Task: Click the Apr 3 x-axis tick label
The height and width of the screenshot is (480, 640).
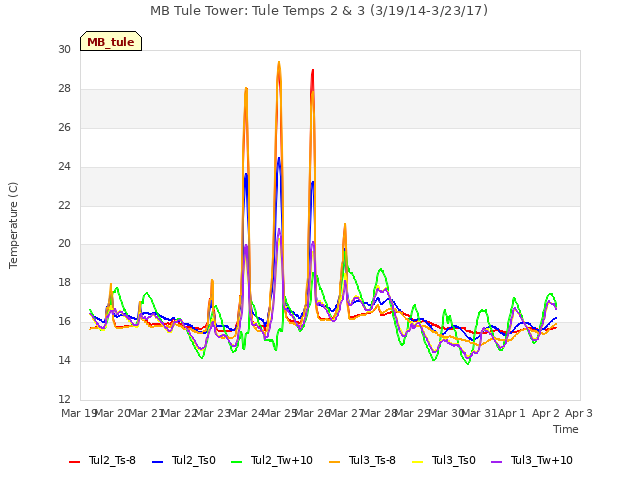Action: coord(579,413)
